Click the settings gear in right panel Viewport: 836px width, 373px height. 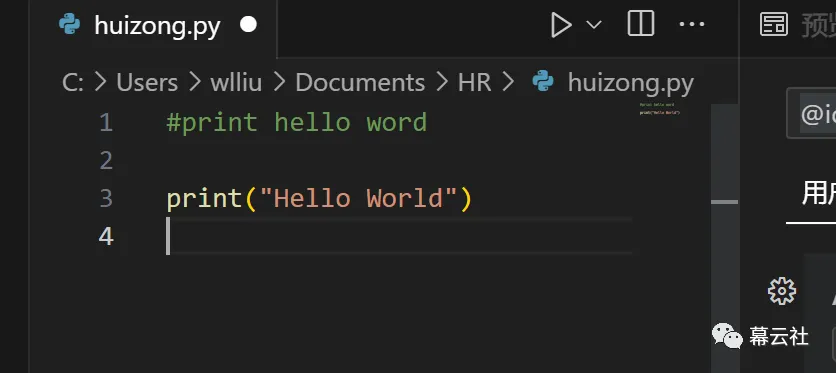pos(782,291)
